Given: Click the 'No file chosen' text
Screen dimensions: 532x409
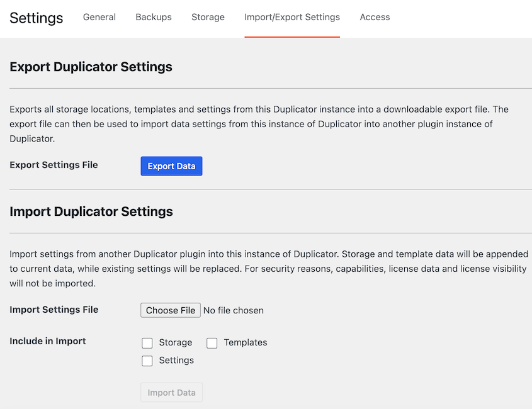Looking at the screenshot, I should 234,310.
